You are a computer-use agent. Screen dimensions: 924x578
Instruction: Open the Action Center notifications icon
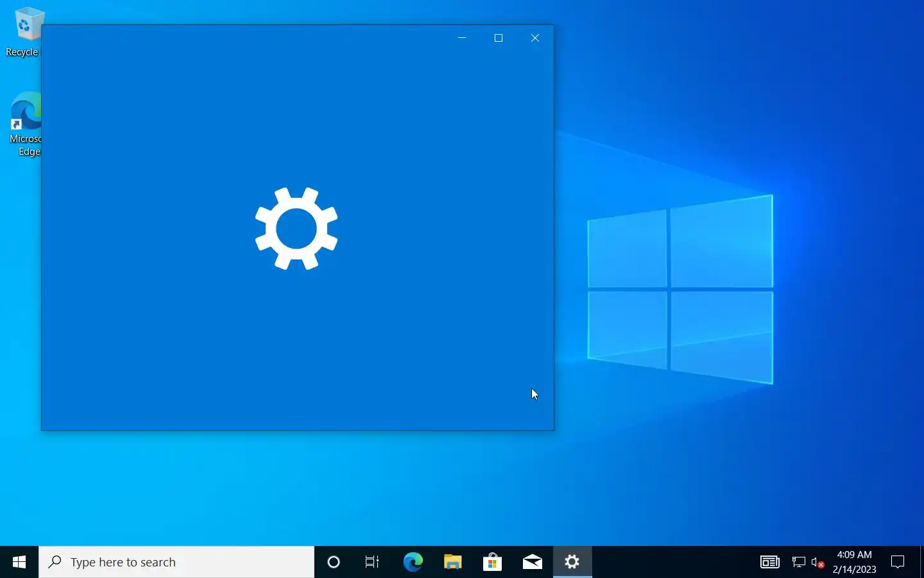tap(898, 562)
